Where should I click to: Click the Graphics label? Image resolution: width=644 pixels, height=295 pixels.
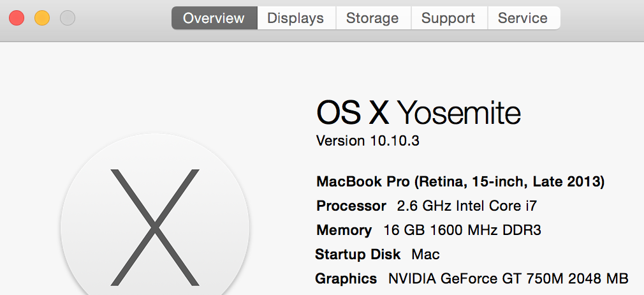[346, 278]
